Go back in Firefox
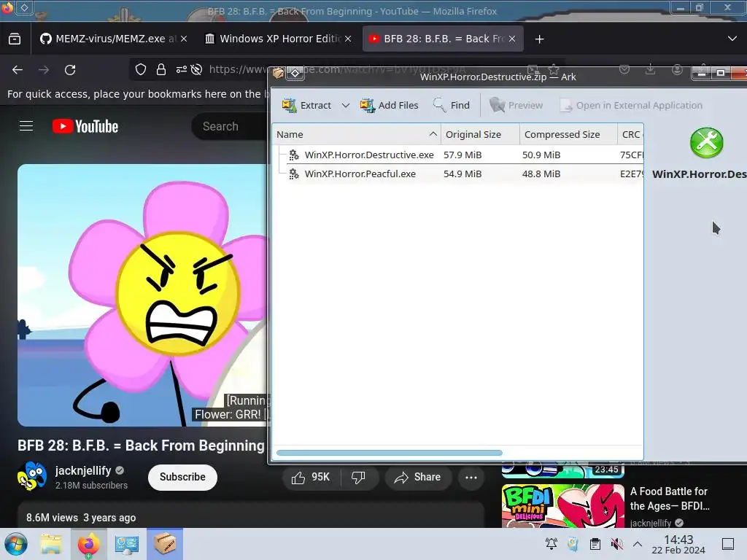Viewport: 747px width, 560px height. tap(18, 70)
